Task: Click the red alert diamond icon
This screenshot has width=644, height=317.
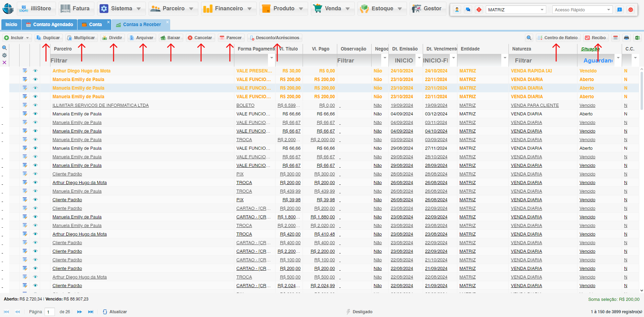Action: [x=479, y=10]
